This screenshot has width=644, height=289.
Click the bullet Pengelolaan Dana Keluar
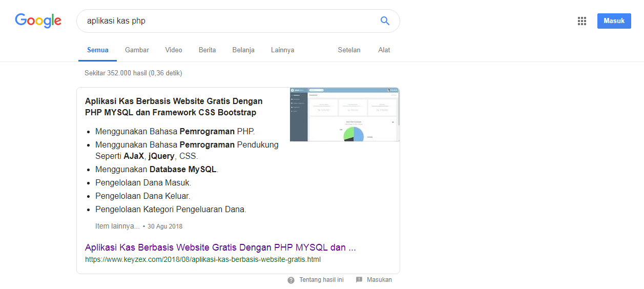pos(143,196)
